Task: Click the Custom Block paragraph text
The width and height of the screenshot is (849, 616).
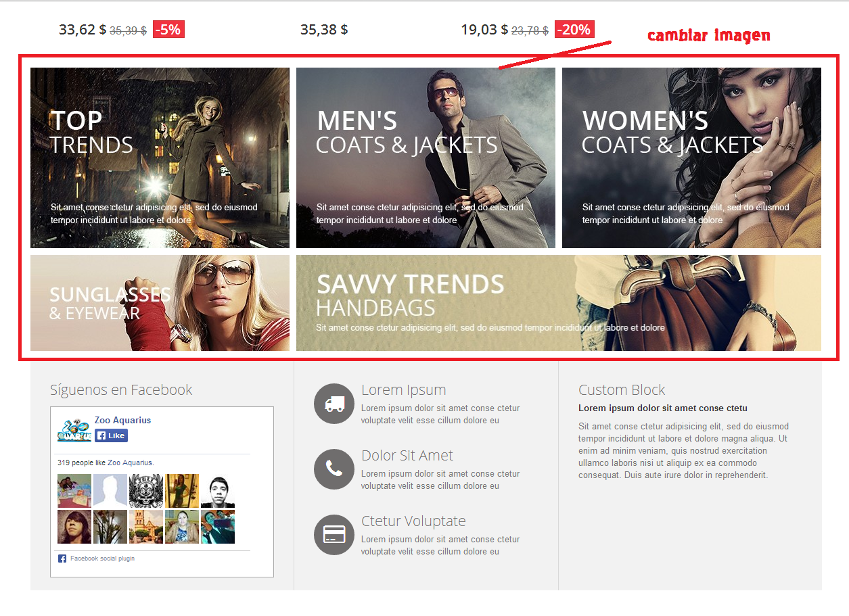Action: coord(683,451)
